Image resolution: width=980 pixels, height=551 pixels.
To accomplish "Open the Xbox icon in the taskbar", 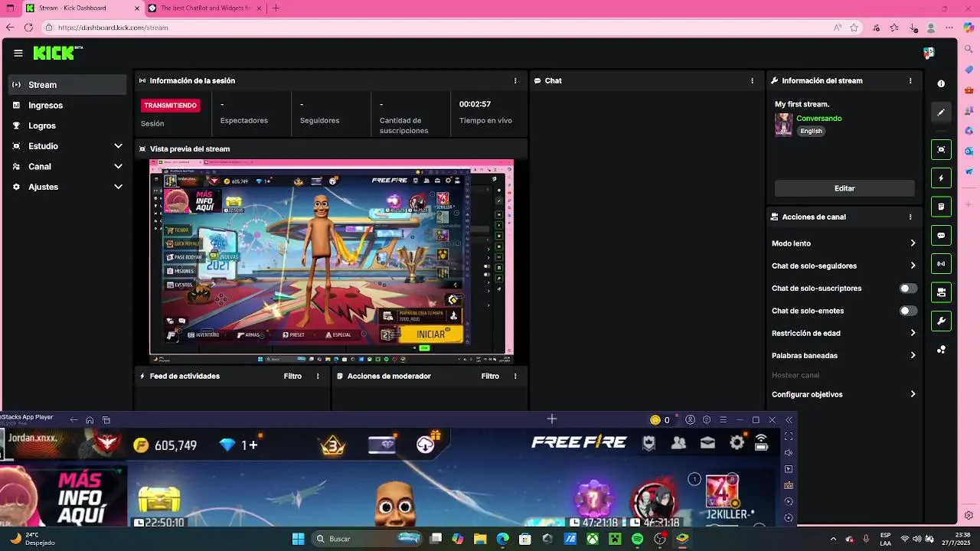I will (592, 539).
